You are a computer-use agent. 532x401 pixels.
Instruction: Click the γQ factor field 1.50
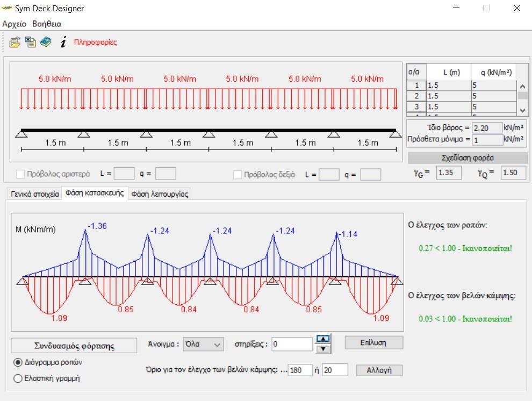(513, 173)
